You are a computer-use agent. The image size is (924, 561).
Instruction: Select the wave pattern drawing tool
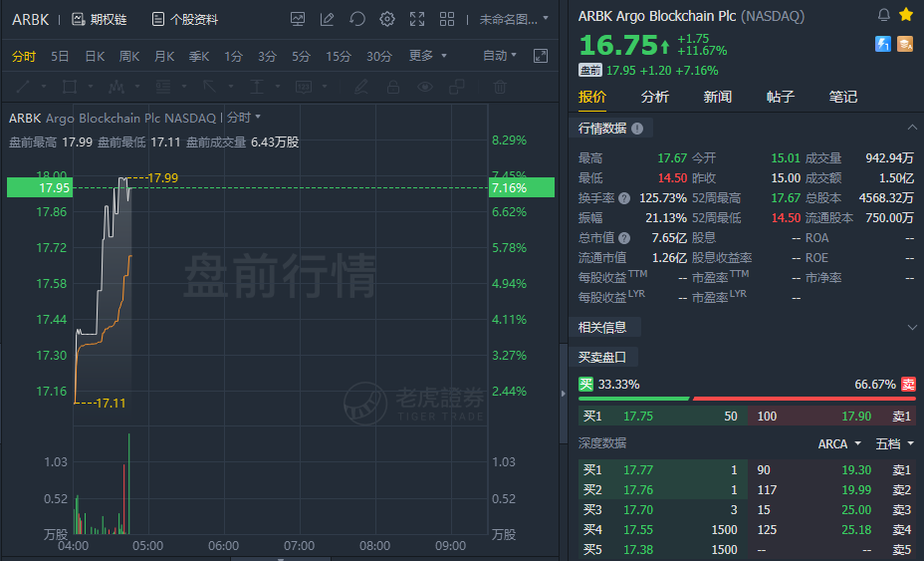(116, 88)
